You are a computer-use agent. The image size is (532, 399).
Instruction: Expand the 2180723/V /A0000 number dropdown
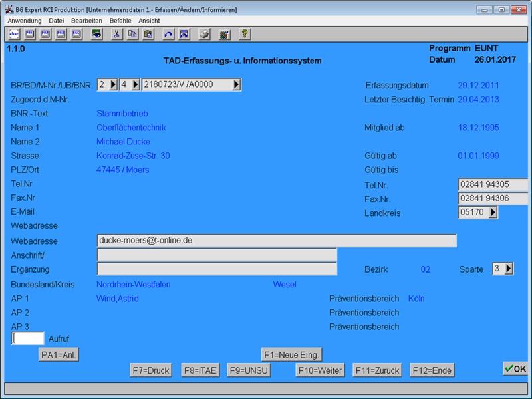(x=236, y=85)
